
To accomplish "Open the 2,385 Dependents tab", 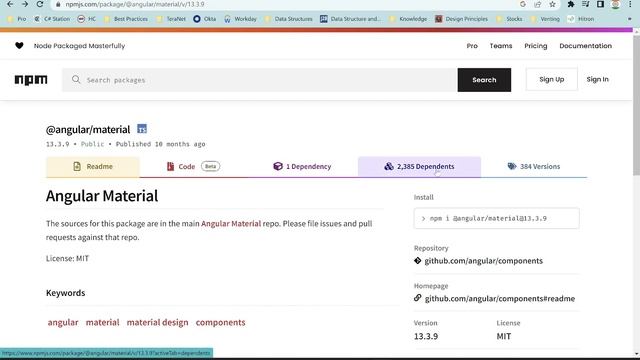I will [419, 167].
